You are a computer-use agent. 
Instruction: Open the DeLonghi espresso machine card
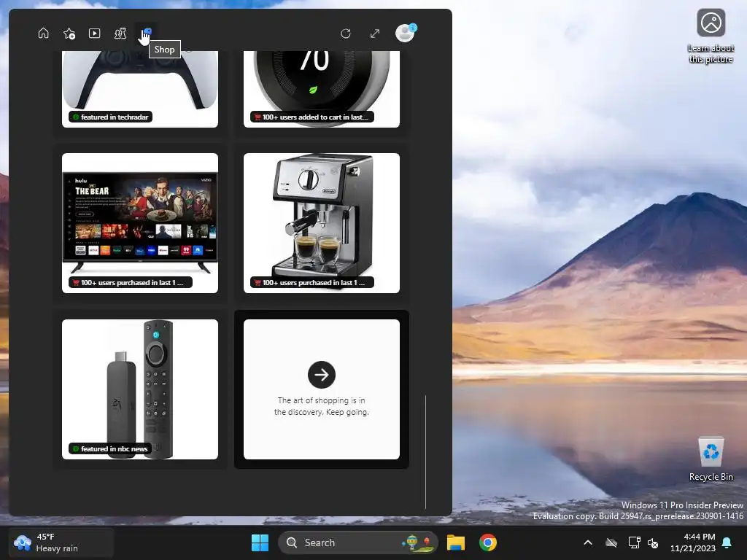322,223
